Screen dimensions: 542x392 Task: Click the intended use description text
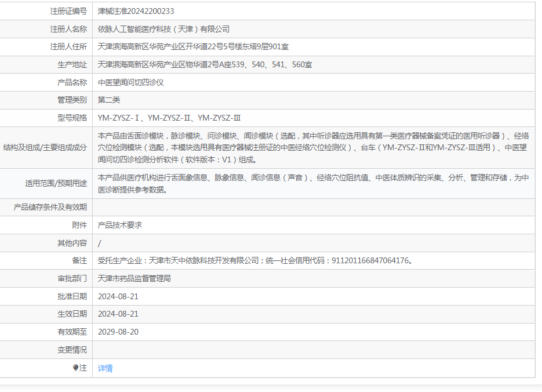313,184
